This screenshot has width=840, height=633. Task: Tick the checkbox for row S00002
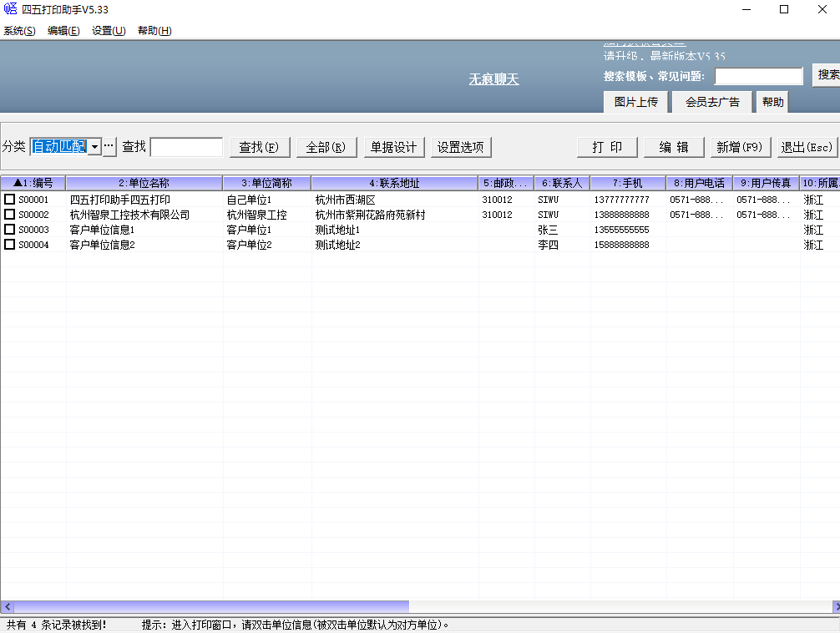tap(10, 215)
